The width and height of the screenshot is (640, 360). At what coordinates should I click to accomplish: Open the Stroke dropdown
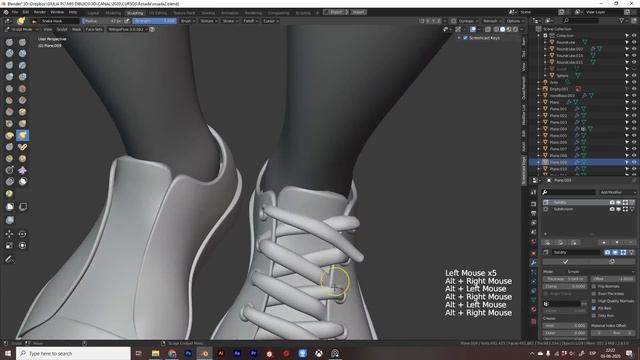click(230, 21)
